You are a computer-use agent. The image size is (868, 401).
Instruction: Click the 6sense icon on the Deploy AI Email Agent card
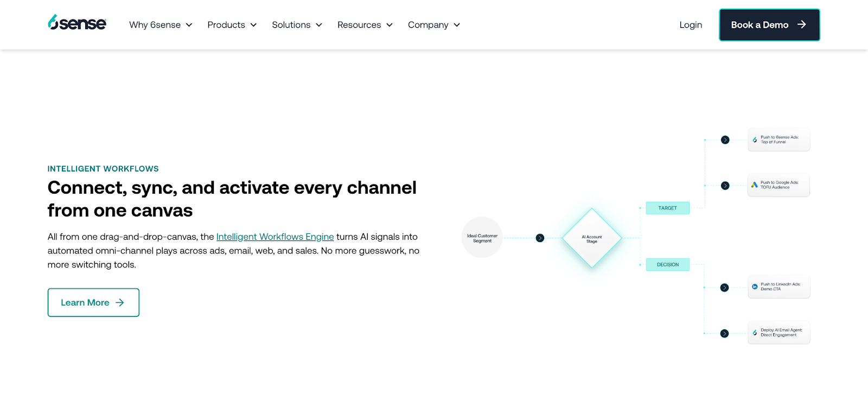point(755,333)
